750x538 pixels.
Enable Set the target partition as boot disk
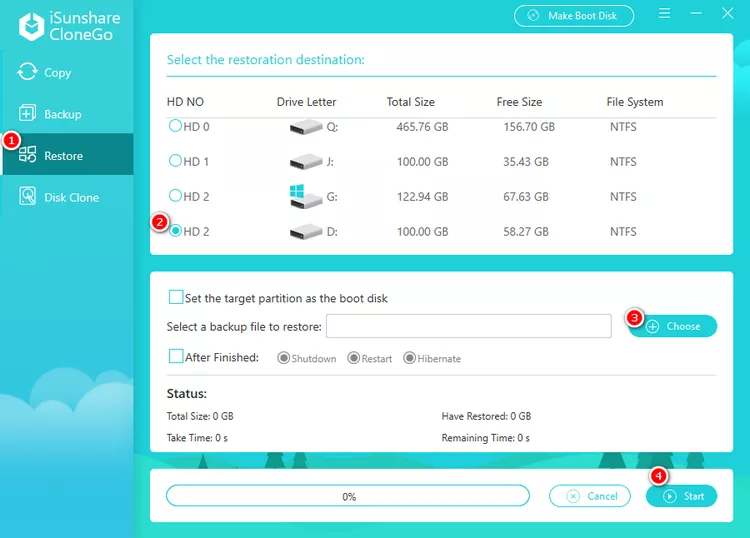176,297
